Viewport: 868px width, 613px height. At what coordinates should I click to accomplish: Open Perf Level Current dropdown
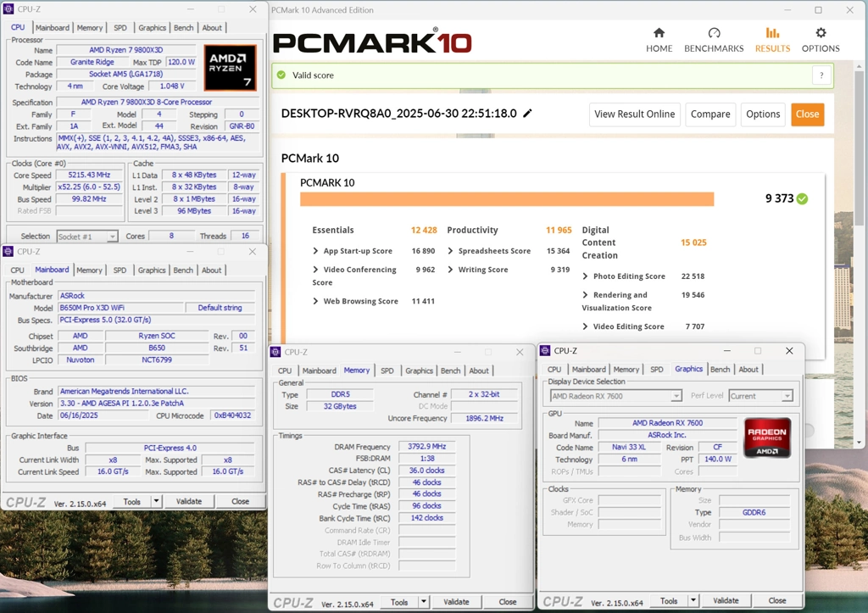(x=761, y=396)
